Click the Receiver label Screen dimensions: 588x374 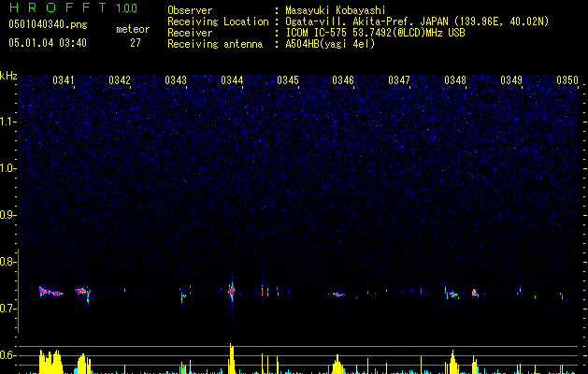(x=190, y=33)
